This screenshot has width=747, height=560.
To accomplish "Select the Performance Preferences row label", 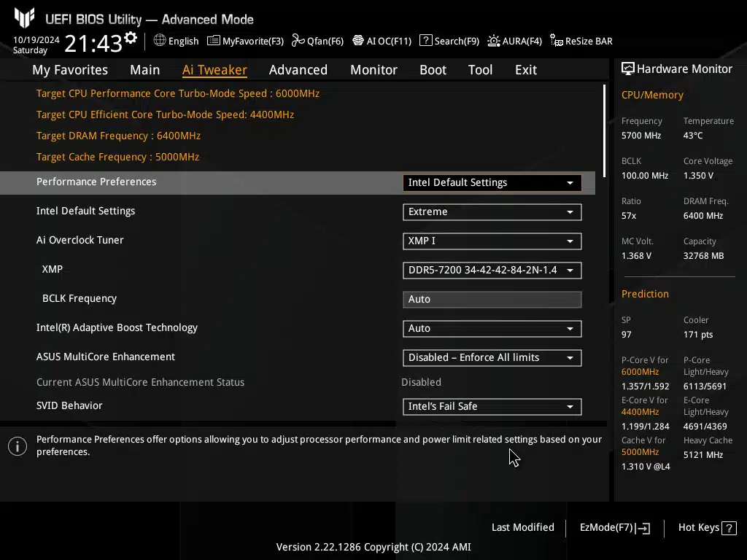I will [x=96, y=182].
